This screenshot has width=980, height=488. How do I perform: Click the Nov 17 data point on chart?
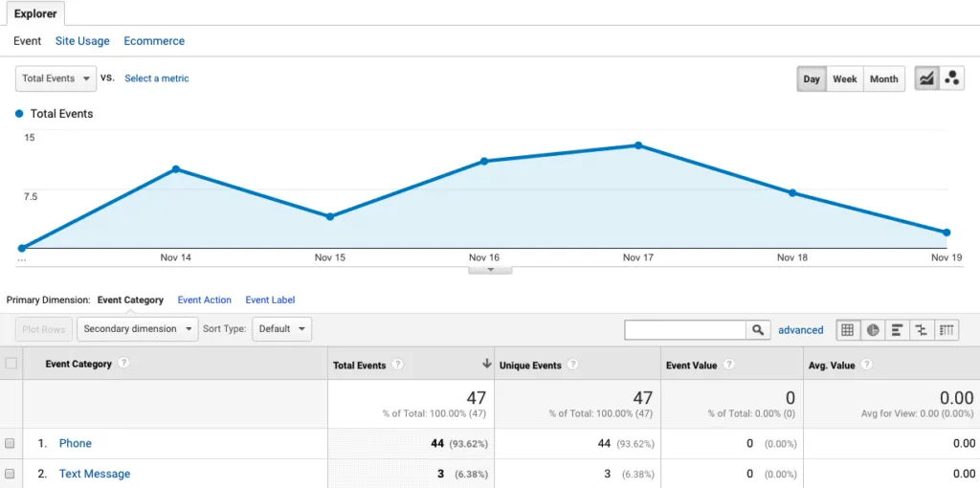(x=638, y=145)
